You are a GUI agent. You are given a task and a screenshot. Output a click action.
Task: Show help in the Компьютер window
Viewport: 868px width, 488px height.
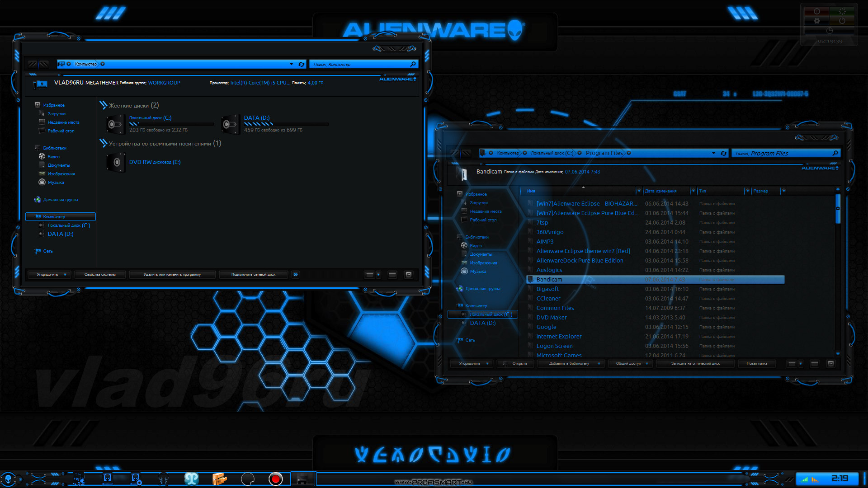pyautogui.click(x=408, y=274)
